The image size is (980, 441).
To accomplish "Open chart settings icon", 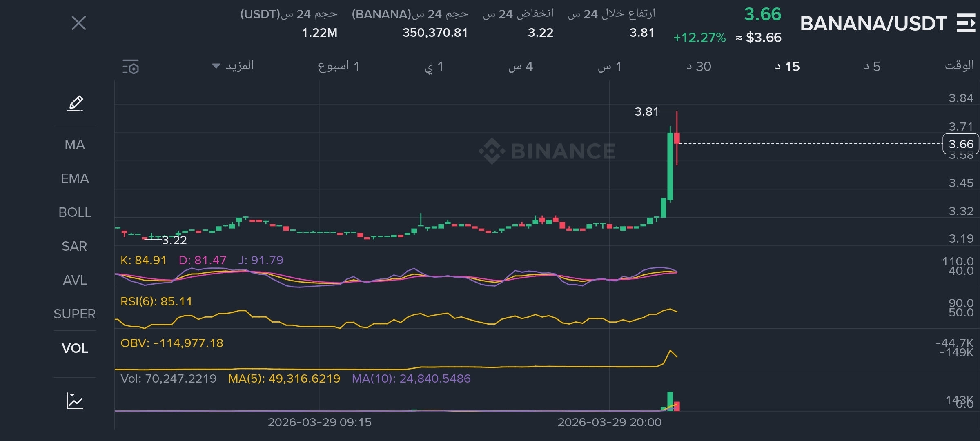I will [x=131, y=67].
